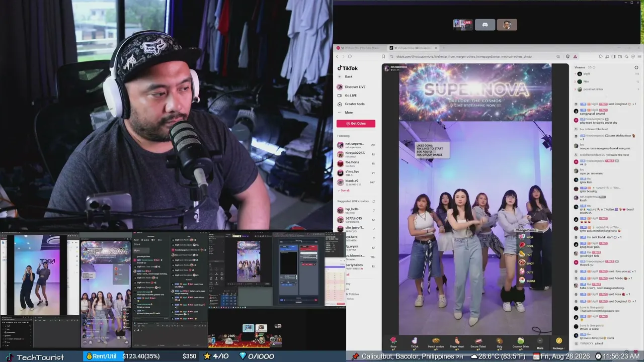Click the SUPERNOVA banner on the live video
The width and height of the screenshot is (644, 362).
point(475,92)
